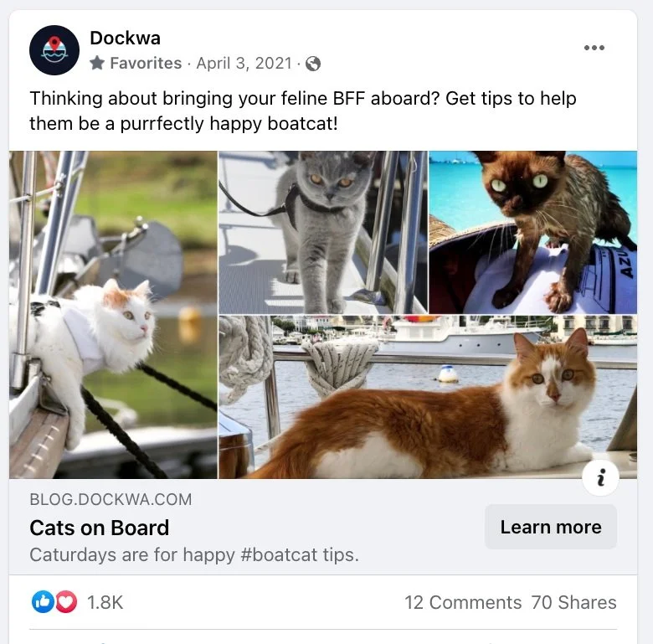
Task: Open the Dockwa page name link
Action: (125, 38)
